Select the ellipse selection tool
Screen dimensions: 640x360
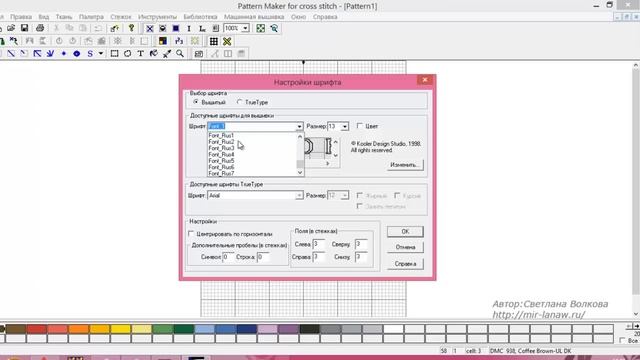(x=127, y=53)
